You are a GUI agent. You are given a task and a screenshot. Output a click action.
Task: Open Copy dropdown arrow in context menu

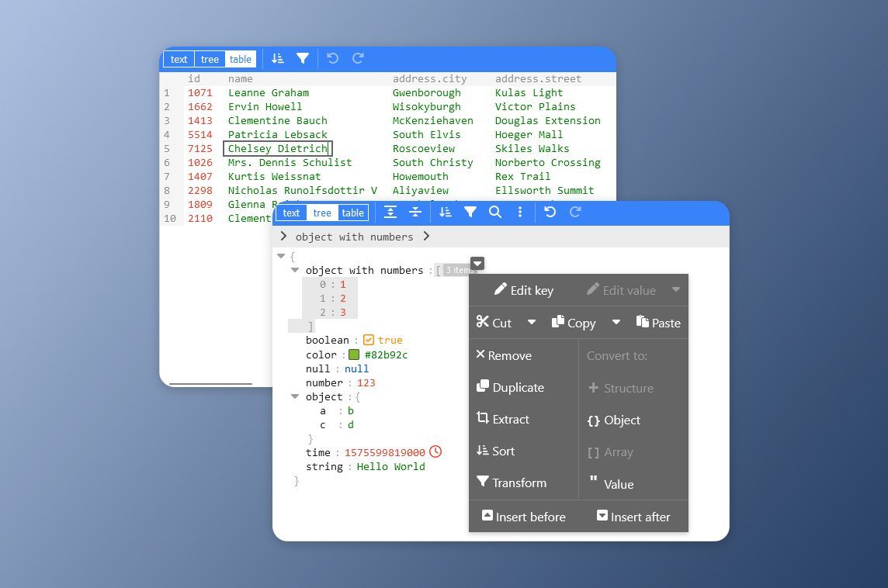(x=616, y=322)
